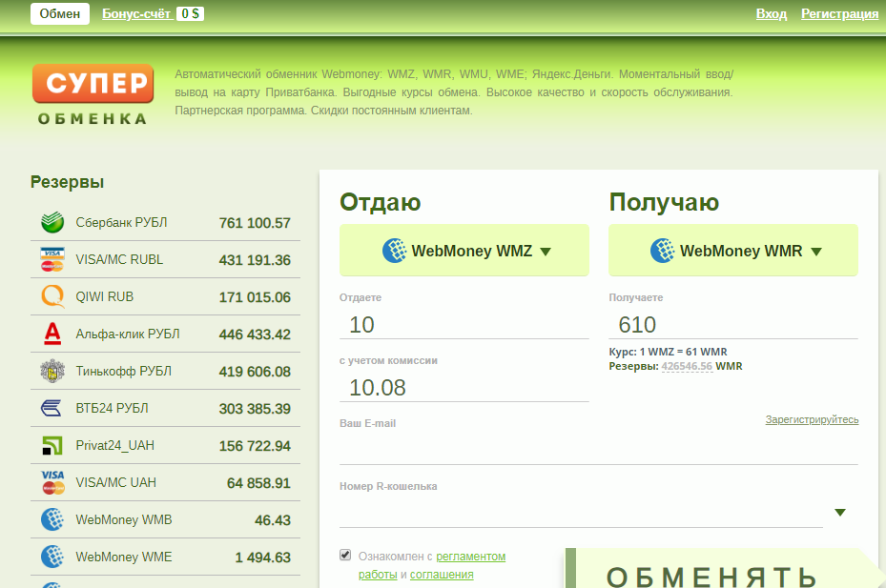
Task: Click the Отдаете amount field
Action: 464,325
